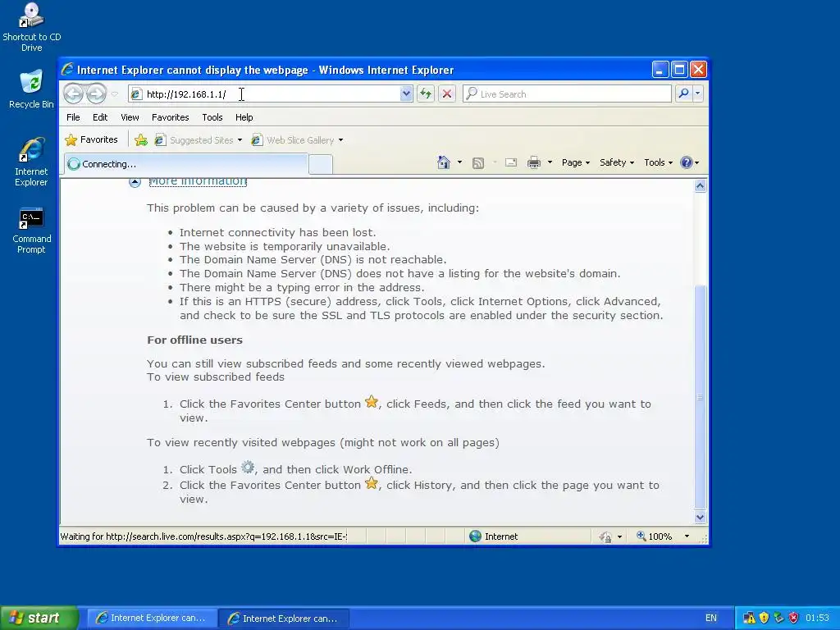This screenshot has width=840, height=630.
Task: Click the vertical scrollbar thumb
Action: tap(700, 398)
